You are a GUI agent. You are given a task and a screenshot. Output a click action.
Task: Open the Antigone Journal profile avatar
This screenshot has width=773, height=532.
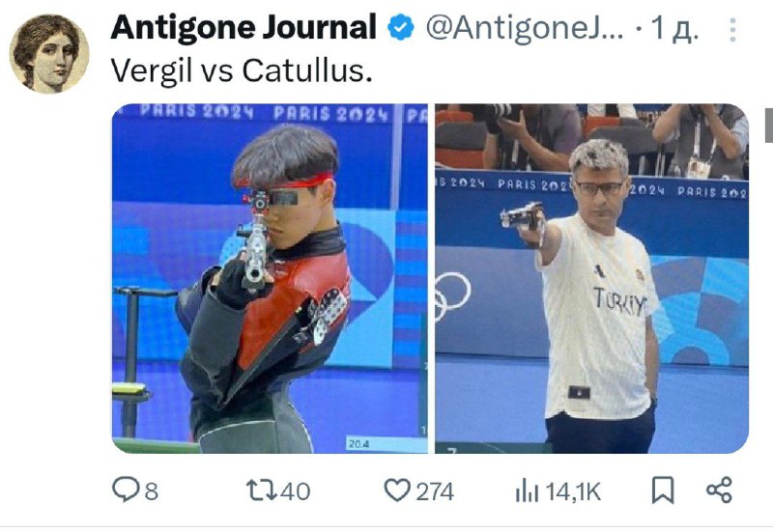(49, 54)
